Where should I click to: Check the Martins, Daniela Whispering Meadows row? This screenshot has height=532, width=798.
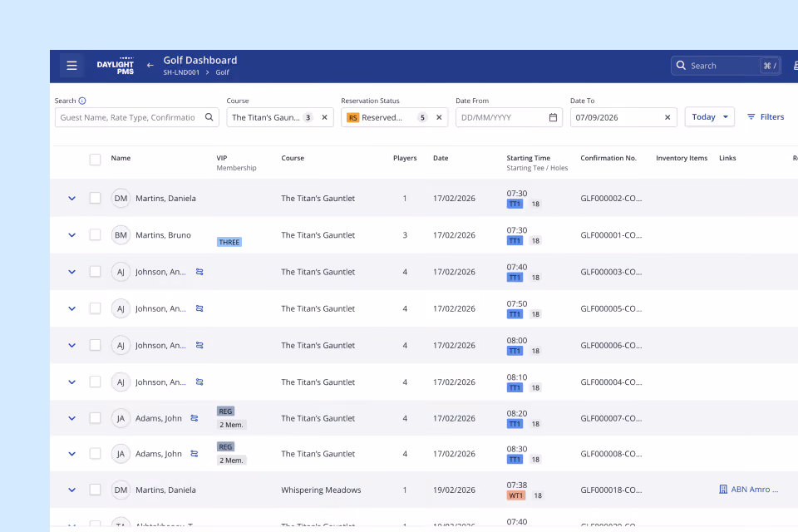95,490
